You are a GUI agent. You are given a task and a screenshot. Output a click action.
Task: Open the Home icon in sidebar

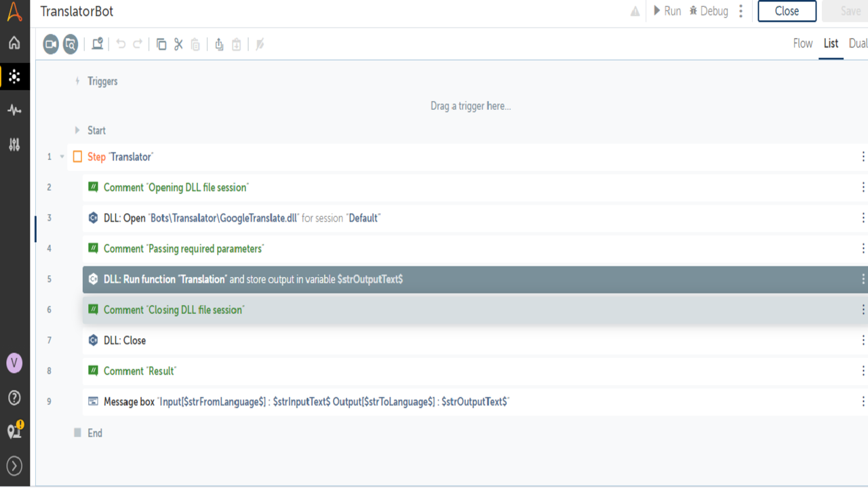pos(14,43)
